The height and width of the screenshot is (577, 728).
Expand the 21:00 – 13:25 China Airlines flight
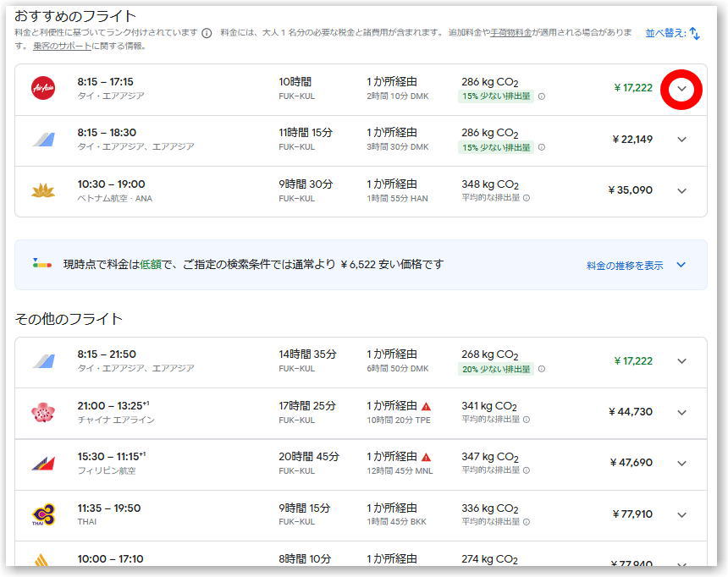[681, 412]
